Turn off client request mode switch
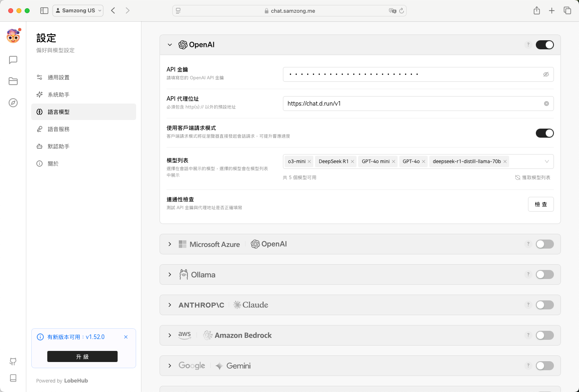 [544, 133]
